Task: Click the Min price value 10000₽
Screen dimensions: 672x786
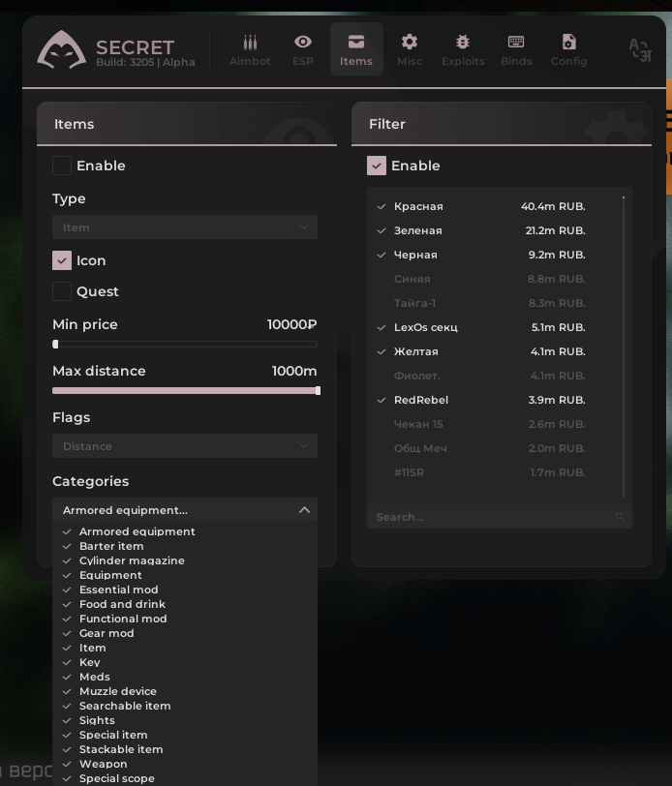Action: (291, 324)
